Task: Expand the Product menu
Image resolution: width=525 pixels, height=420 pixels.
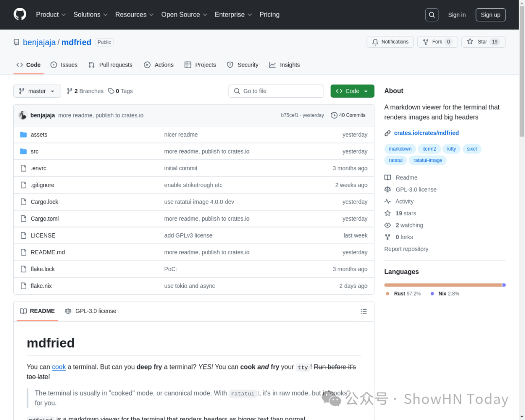Action: [x=51, y=15]
